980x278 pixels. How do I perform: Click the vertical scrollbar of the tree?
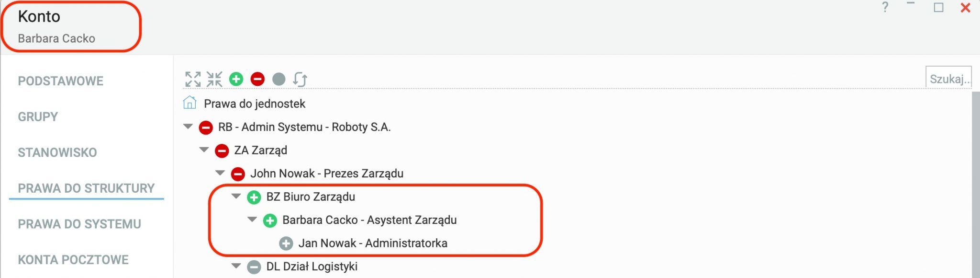pyautogui.click(x=976, y=185)
